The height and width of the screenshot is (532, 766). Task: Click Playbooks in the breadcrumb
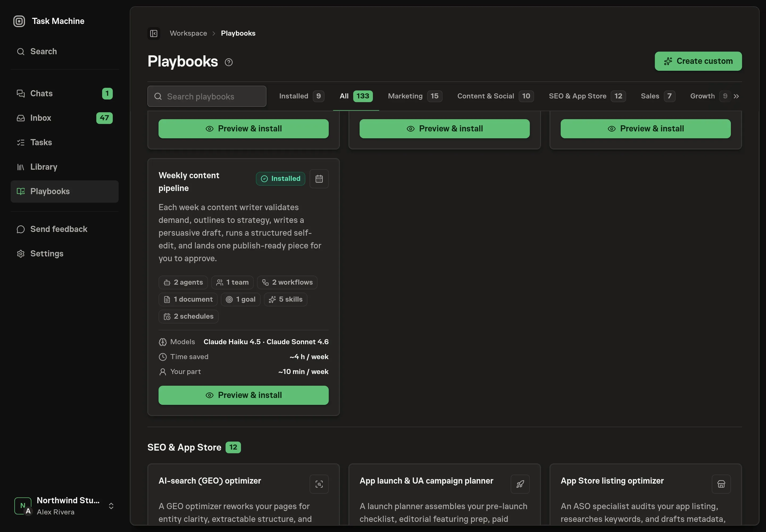point(238,33)
